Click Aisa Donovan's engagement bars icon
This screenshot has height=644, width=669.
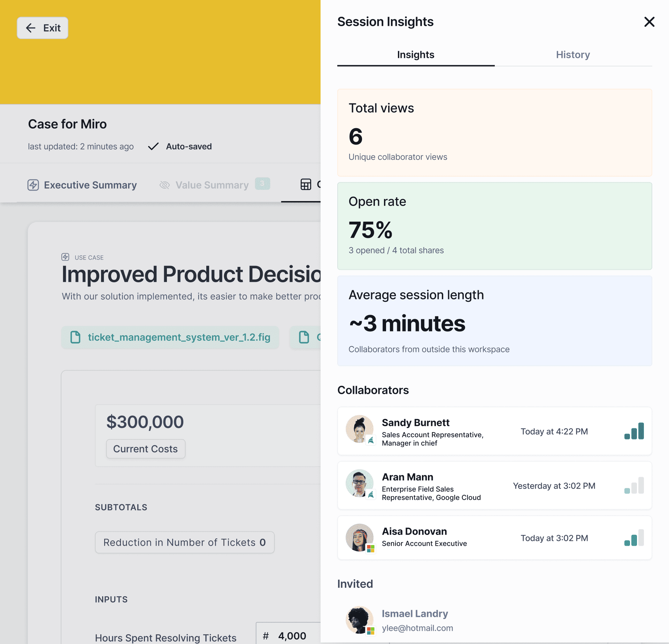(x=634, y=538)
